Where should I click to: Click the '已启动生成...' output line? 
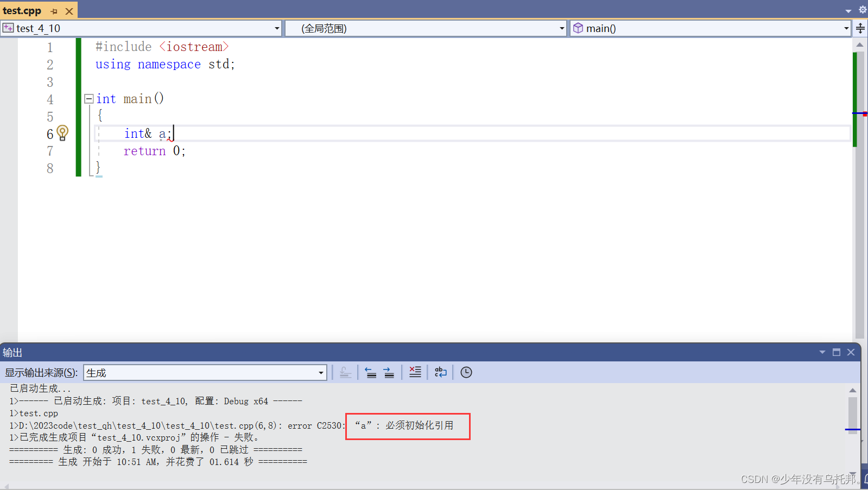40,389
